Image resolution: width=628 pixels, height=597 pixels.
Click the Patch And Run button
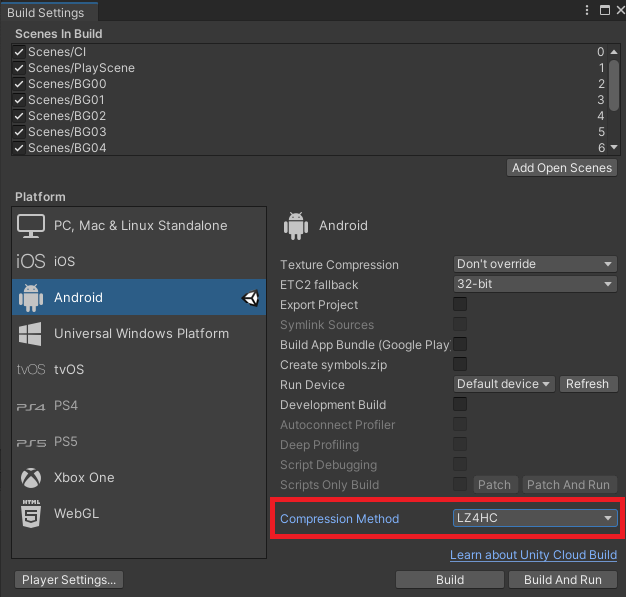(x=569, y=484)
